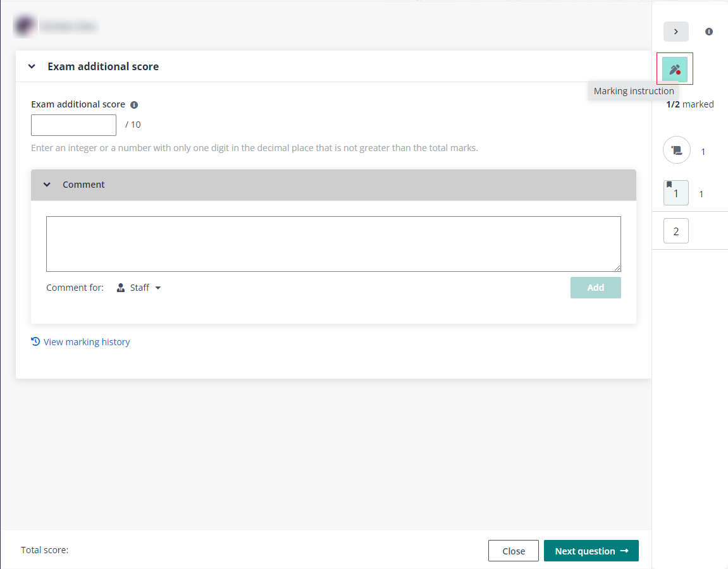Click the info icon beside Exam additional score label
Viewport: 728px width, 569px height.
pyautogui.click(x=134, y=105)
